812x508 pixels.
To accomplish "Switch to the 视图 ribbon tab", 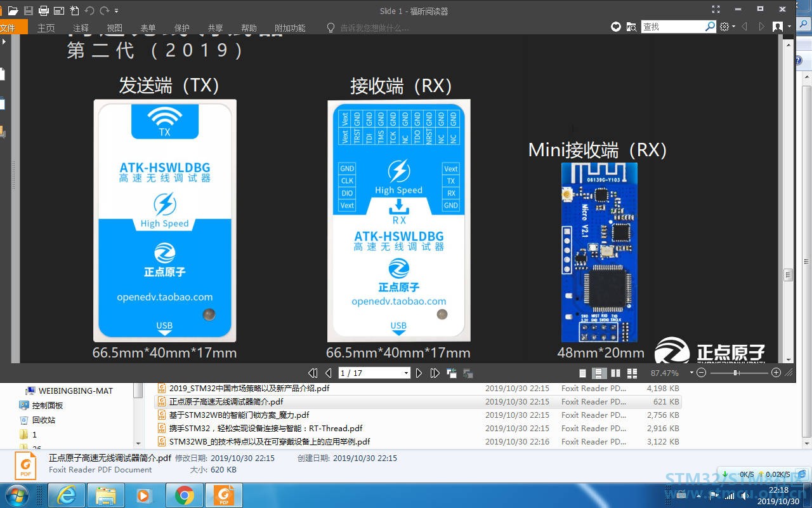I will (114, 28).
